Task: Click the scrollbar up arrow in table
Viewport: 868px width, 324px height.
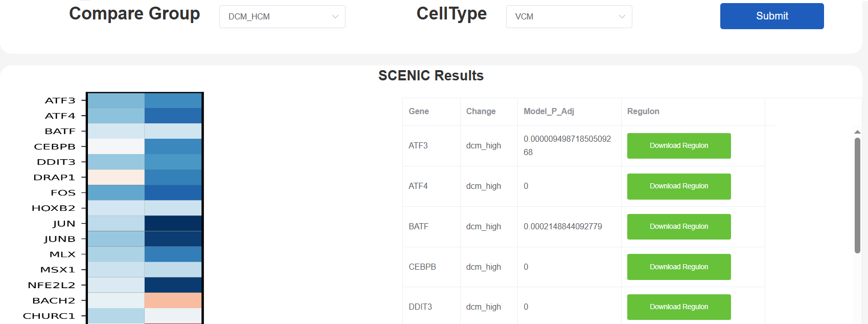Action: click(857, 132)
